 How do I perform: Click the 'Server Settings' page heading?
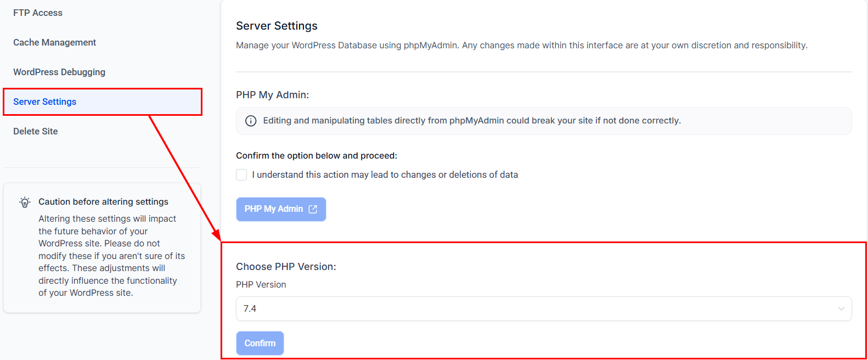point(277,26)
